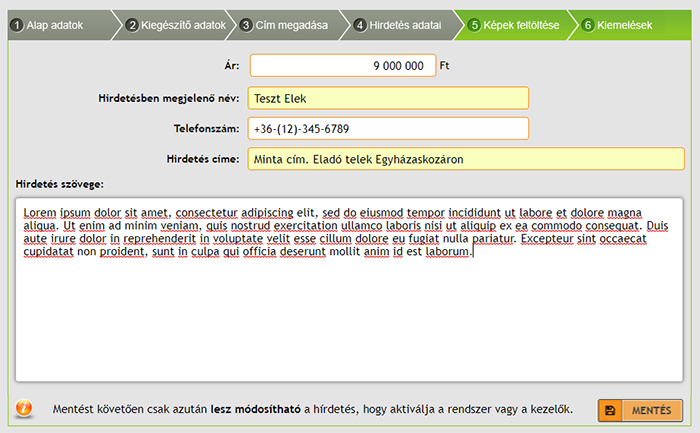Screen dimensions: 700x433
Task: Click the step 3 number badge
Action: (246, 24)
